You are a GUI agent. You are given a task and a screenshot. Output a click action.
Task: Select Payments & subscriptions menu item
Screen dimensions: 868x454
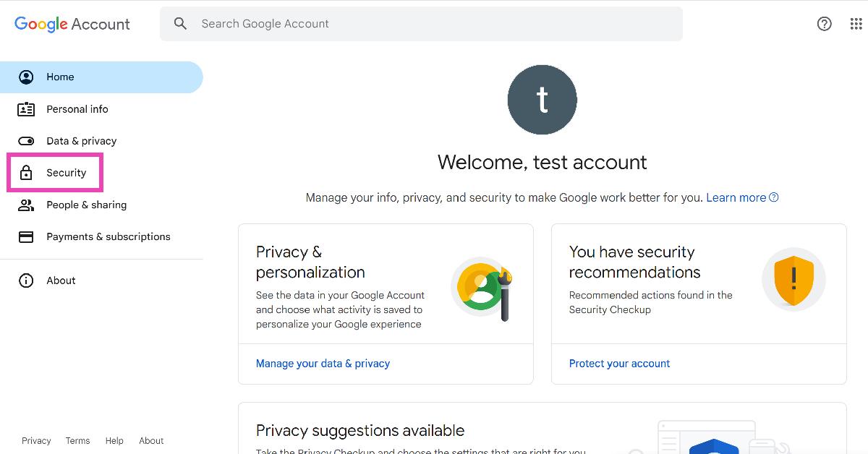pos(109,236)
